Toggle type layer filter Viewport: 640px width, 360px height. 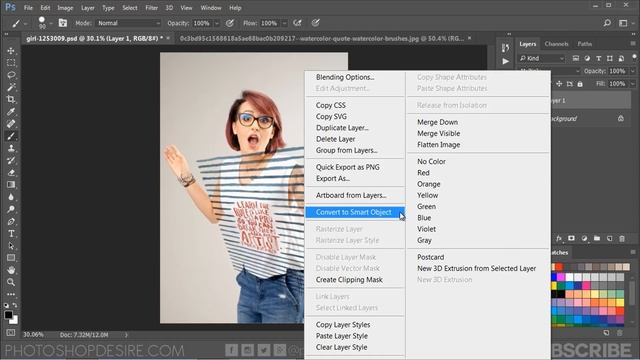(x=598, y=58)
